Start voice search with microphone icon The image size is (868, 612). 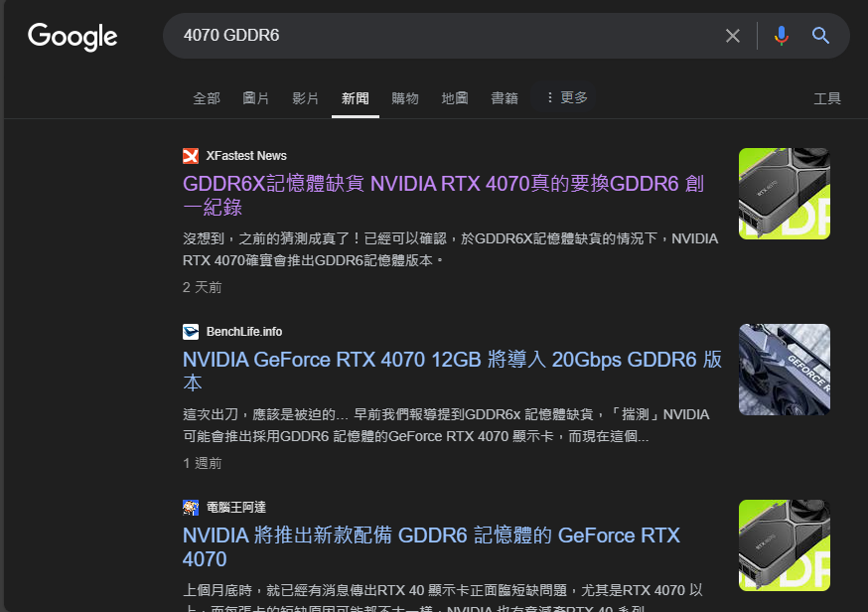782,36
